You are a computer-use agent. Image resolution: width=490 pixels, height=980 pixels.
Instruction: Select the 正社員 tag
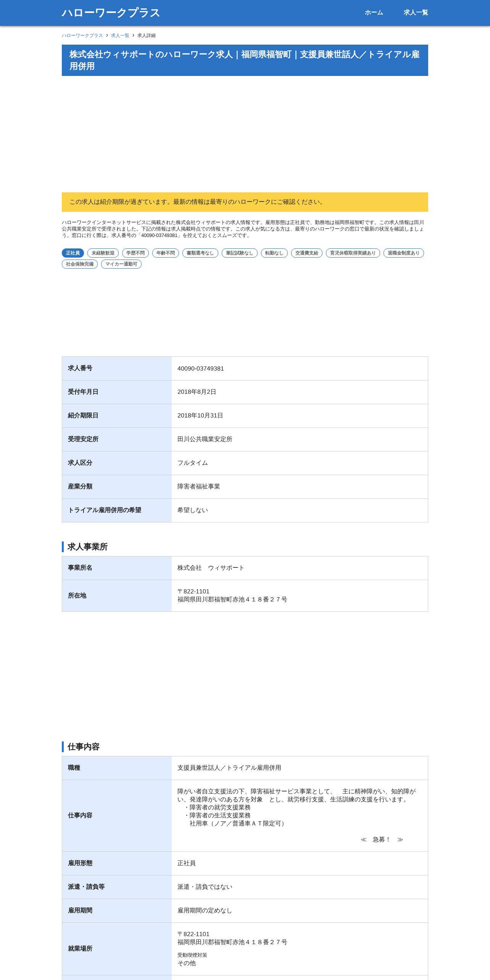(x=73, y=253)
